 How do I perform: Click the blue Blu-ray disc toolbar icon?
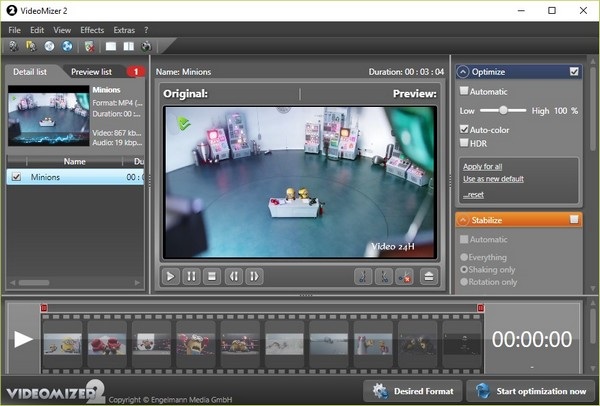[x=67, y=46]
